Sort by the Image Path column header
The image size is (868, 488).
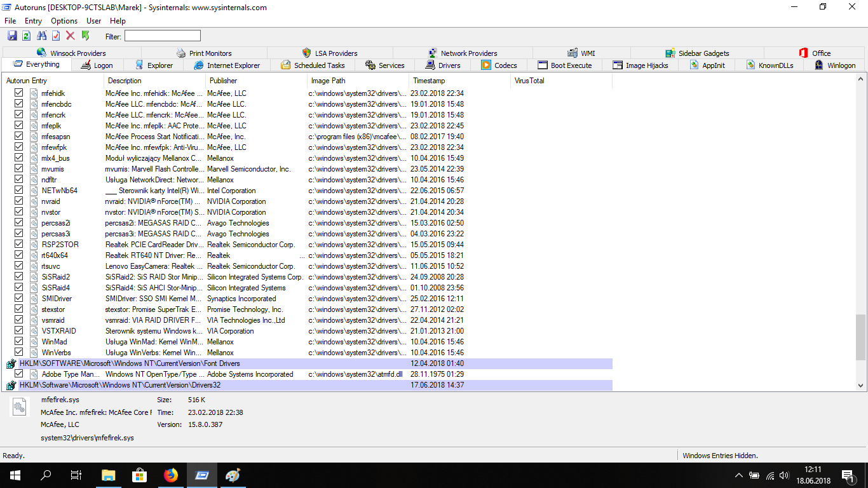click(x=358, y=81)
